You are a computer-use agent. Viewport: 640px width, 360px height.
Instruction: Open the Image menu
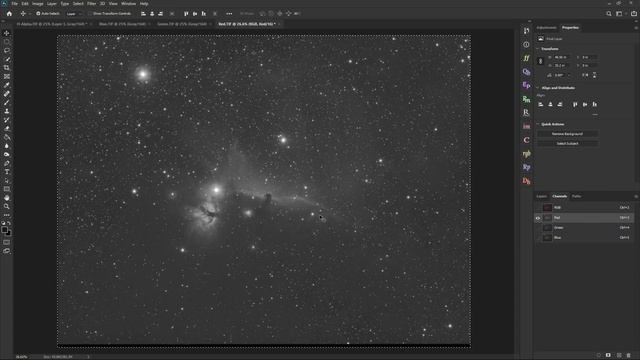[37, 4]
